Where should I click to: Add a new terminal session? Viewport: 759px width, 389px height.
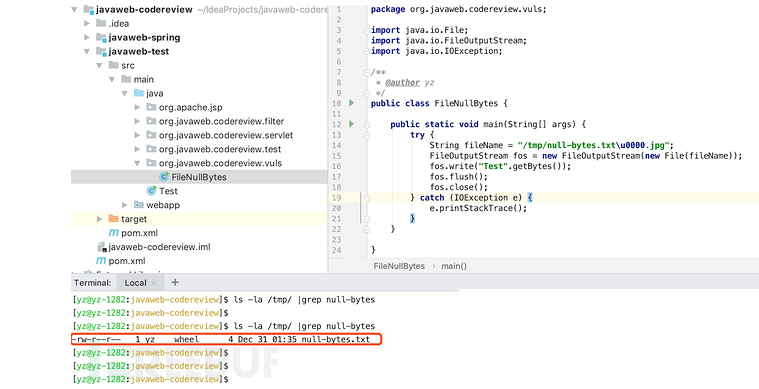tap(175, 283)
